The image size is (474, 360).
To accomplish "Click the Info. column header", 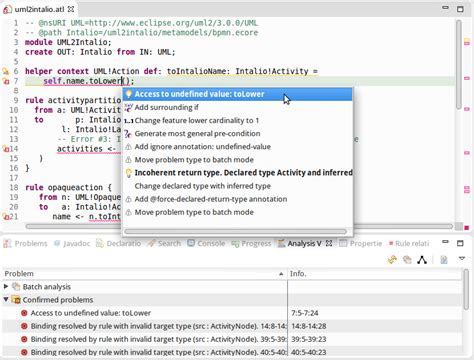I will click(x=375, y=274).
